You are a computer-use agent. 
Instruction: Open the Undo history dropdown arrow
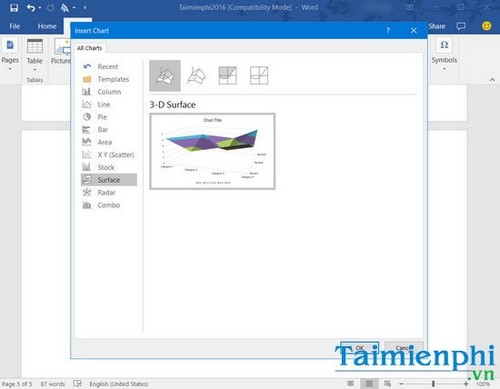[40, 8]
